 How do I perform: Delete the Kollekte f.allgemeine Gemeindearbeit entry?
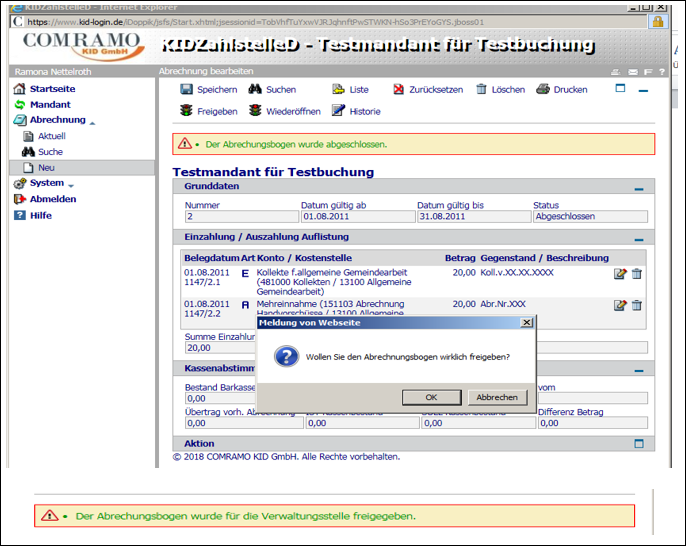pos(637,273)
